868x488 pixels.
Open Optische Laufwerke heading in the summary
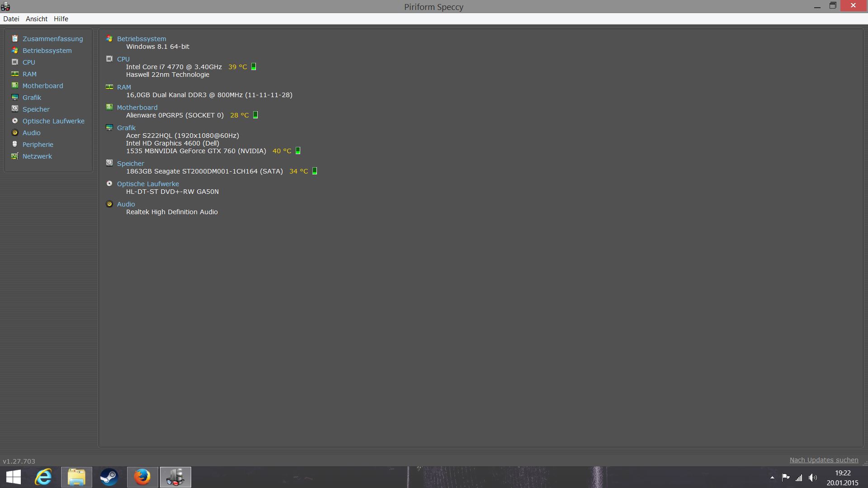point(148,184)
